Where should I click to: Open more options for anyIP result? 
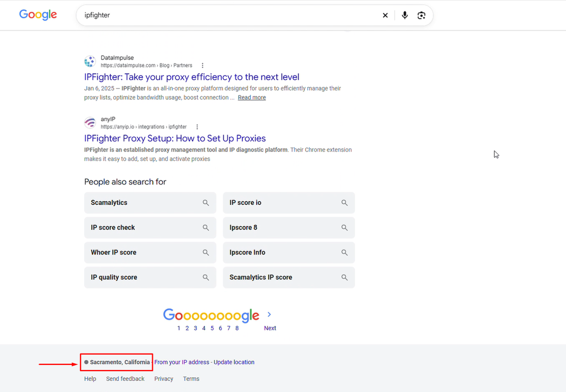click(x=197, y=127)
